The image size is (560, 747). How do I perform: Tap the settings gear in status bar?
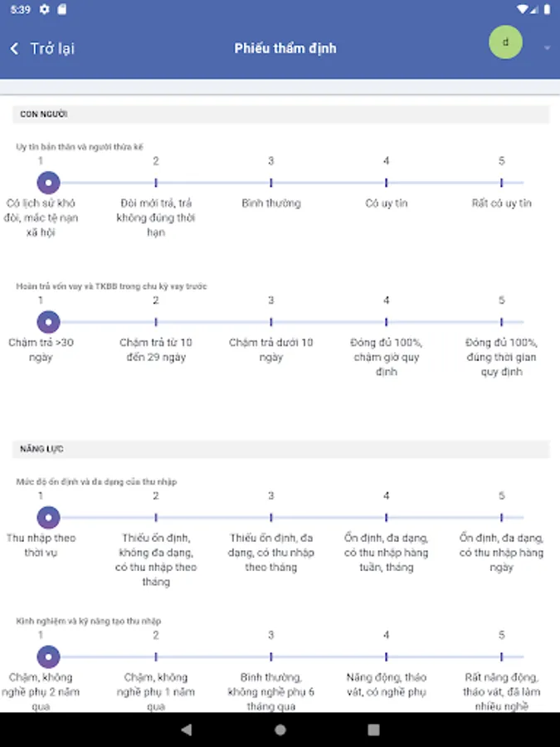coord(45,9)
